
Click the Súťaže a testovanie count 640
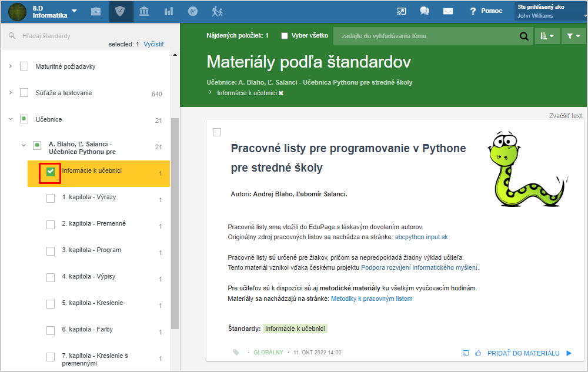click(x=157, y=94)
